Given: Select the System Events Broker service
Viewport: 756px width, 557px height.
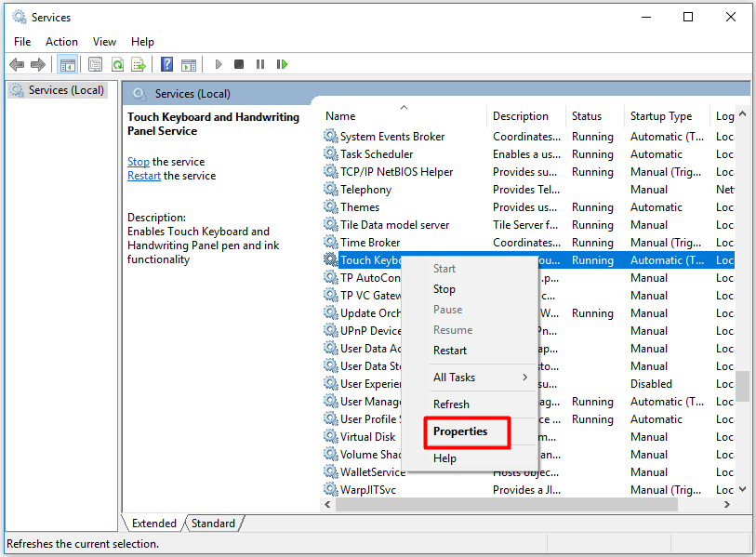Looking at the screenshot, I should [x=528, y=137].
